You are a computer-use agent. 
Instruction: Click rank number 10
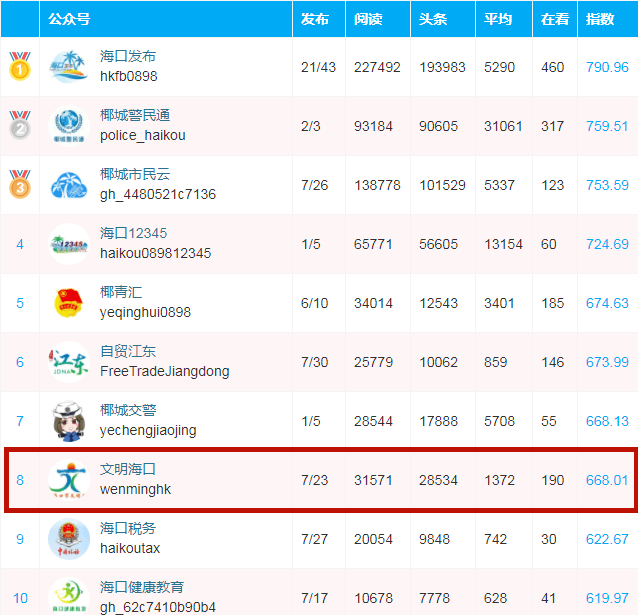(x=20, y=598)
